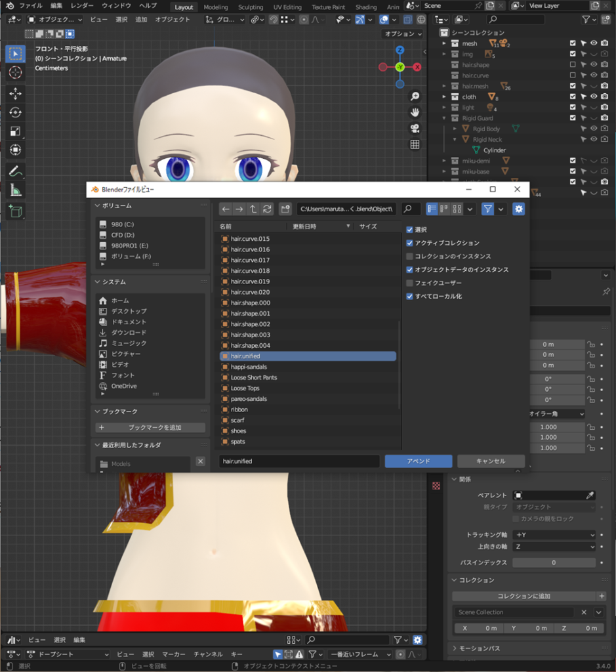Toggle orthographic/perspective grid icon
This screenshot has height=672, width=616.
click(415, 144)
